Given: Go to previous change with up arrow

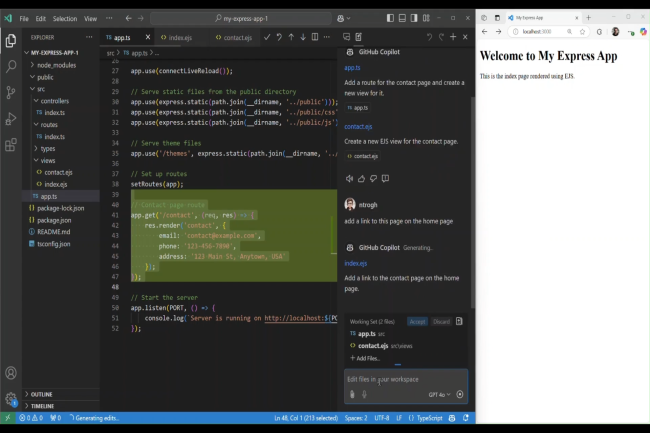Looking at the screenshot, I should [x=291, y=37].
